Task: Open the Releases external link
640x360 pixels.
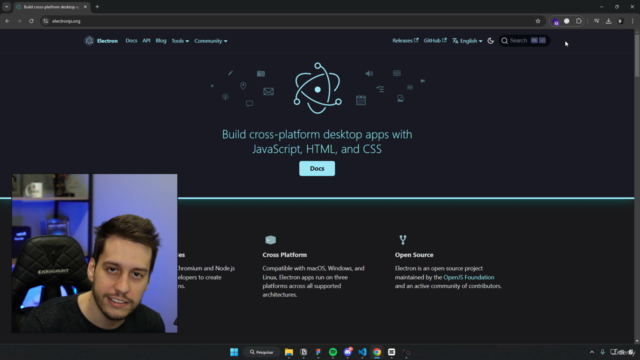Action: click(405, 40)
